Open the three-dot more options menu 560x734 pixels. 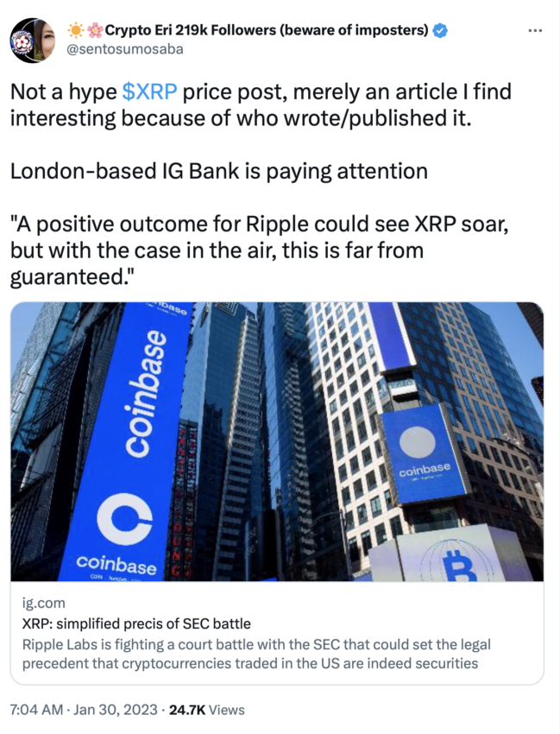pos(535,31)
